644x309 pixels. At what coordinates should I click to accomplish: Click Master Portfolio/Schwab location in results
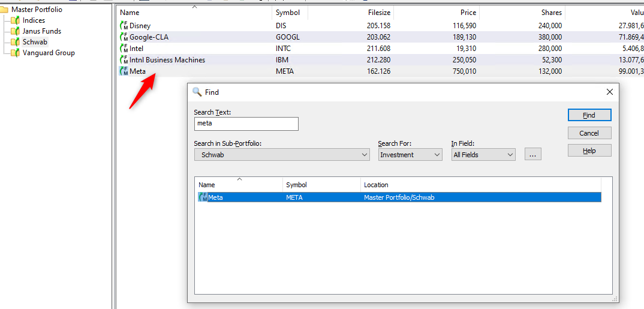pyautogui.click(x=399, y=197)
